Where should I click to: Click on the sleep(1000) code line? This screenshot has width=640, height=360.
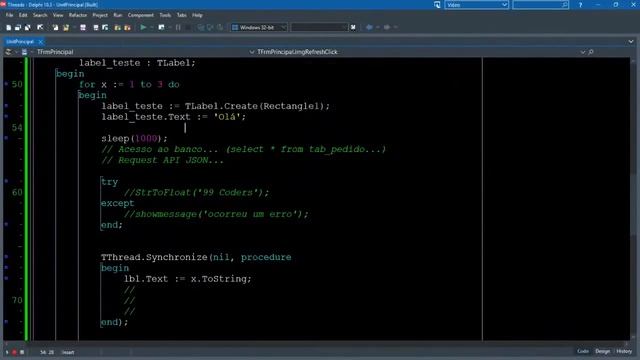pos(134,138)
